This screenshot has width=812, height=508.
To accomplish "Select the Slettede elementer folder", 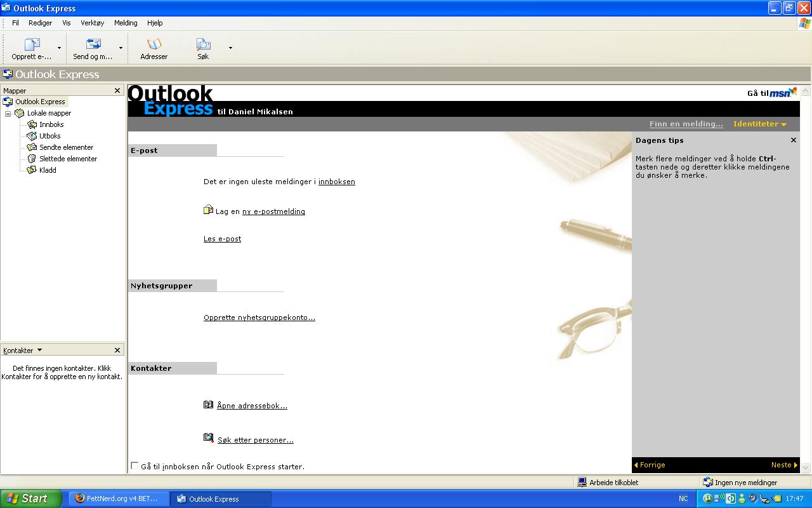I will click(68, 159).
